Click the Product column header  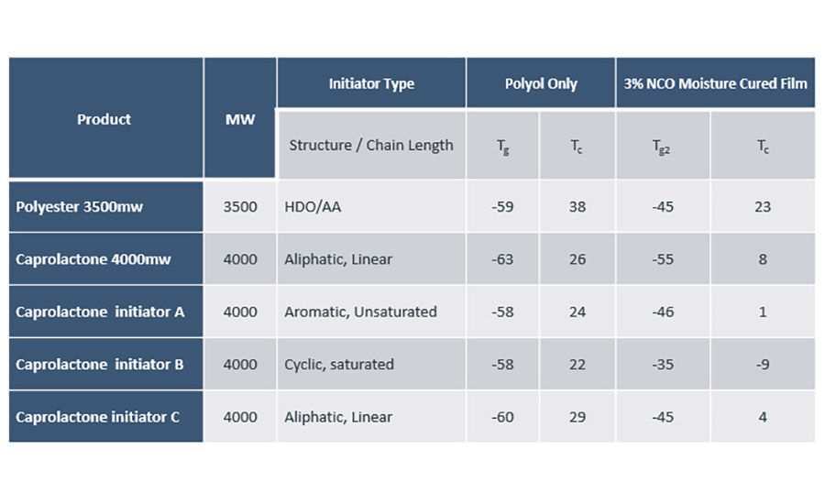pyautogui.click(x=104, y=119)
